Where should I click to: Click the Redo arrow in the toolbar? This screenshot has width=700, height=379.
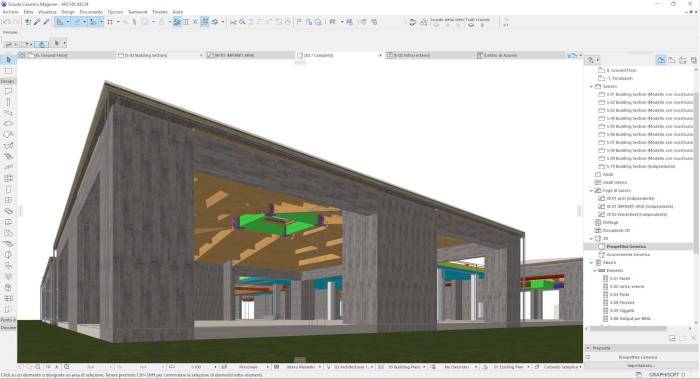click(16, 22)
